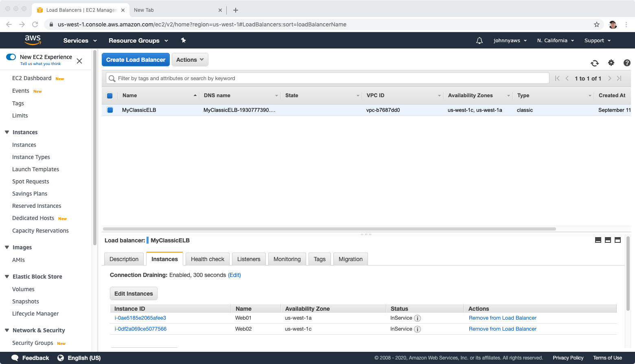Open the Chrome profile avatar

tap(613, 24)
